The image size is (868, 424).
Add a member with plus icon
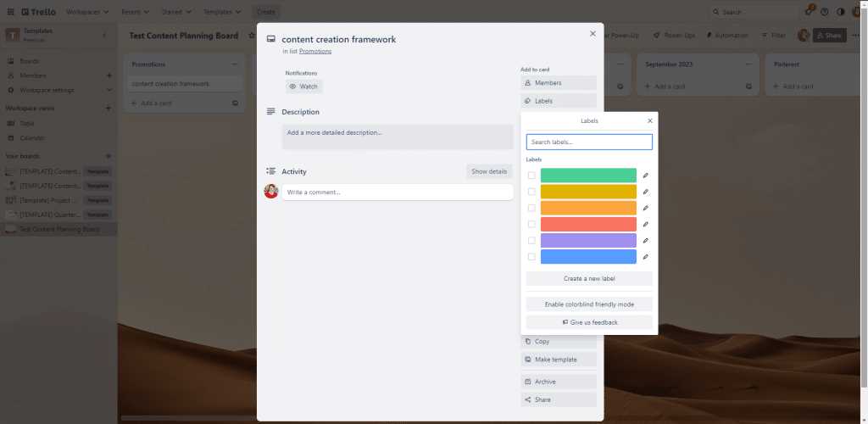pos(109,75)
